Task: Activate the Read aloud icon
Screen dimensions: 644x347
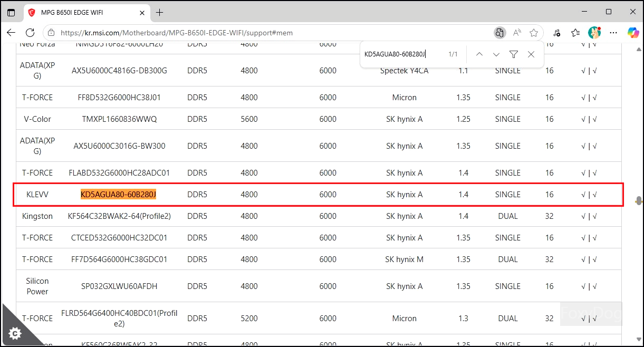Action: tap(517, 33)
